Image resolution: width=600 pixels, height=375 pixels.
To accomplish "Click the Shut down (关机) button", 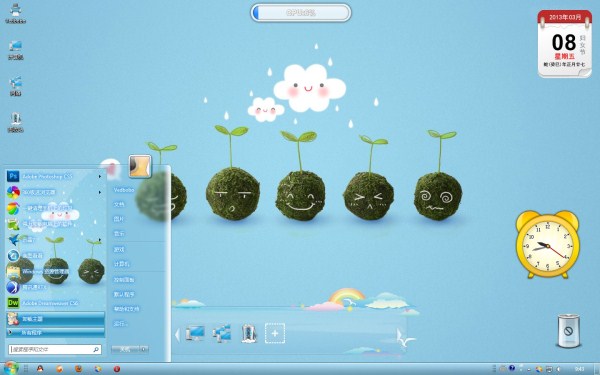I will 126,349.
